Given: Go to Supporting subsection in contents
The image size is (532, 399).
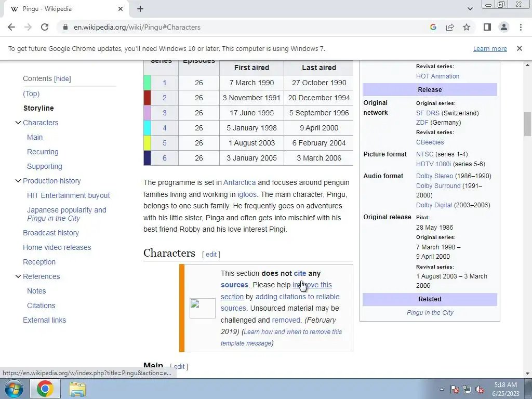Looking at the screenshot, I should (45, 166).
